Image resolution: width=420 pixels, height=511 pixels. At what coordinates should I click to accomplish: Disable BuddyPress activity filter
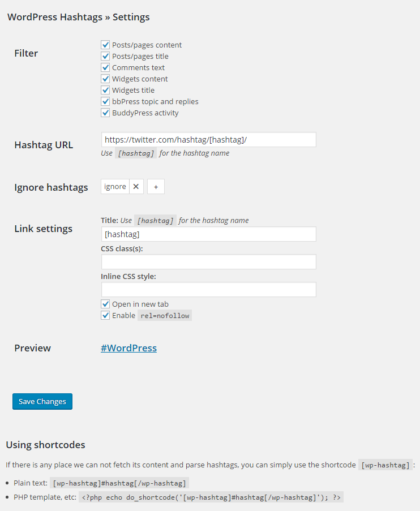[105, 113]
